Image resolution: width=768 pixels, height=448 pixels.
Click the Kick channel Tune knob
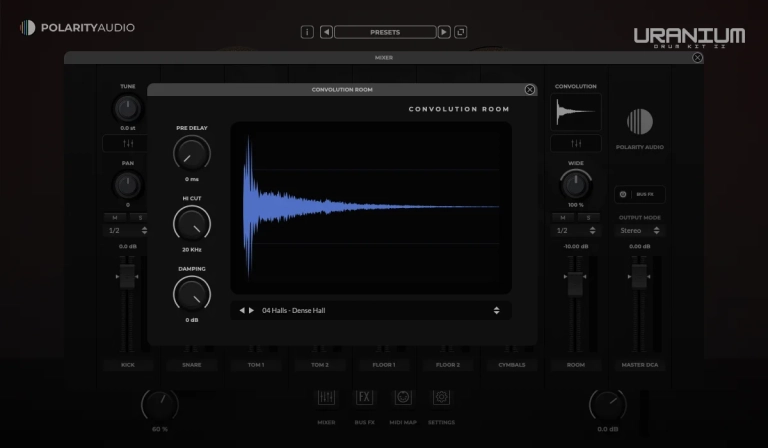click(127, 108)
